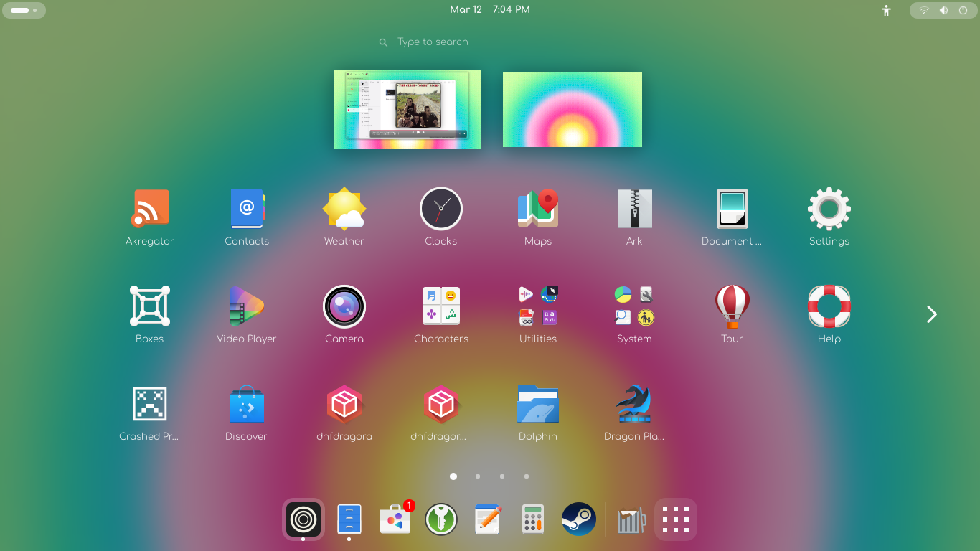Open the Characters app

point(440,305)
